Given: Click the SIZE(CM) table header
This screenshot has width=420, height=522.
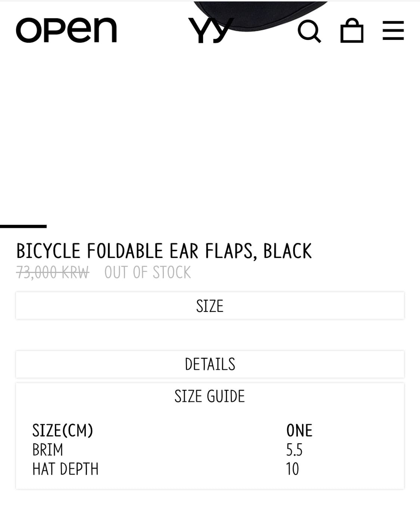Looking at the screenshot, I should [63, 431].
